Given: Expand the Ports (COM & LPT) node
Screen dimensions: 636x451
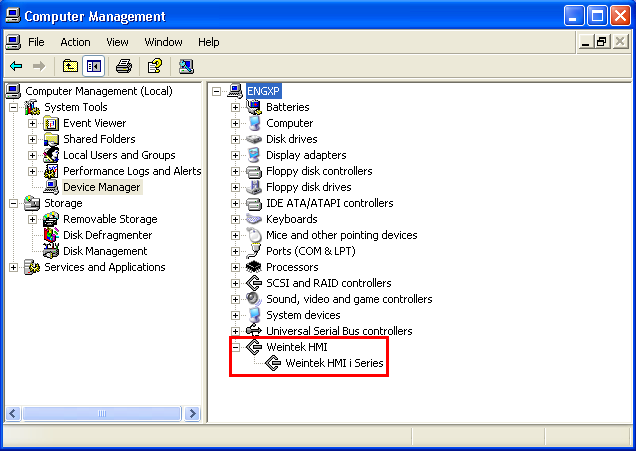Looking at the screenshot, I should coord(235,251).
